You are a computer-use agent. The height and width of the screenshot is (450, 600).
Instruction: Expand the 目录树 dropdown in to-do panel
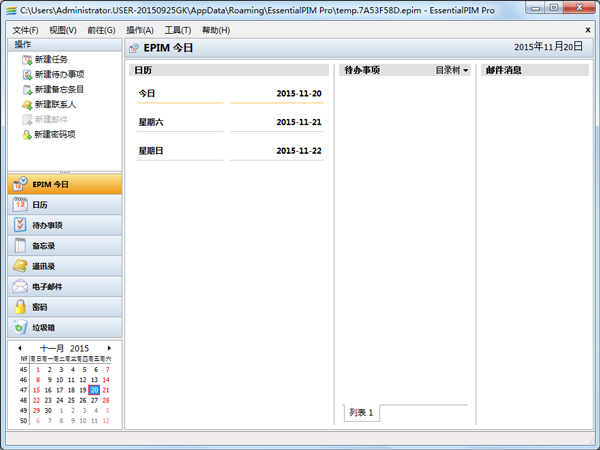pyautogui.click(x=452, y=71)
